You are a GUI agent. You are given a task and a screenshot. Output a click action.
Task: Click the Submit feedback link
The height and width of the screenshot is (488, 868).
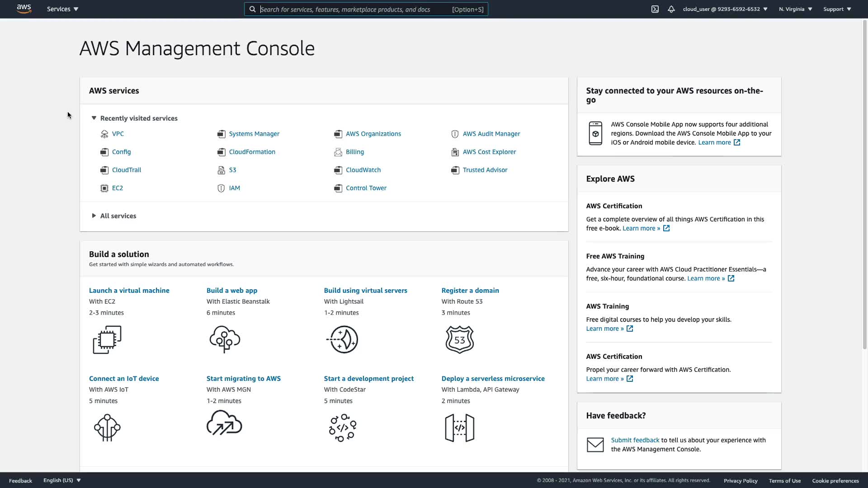click(635, 440)
